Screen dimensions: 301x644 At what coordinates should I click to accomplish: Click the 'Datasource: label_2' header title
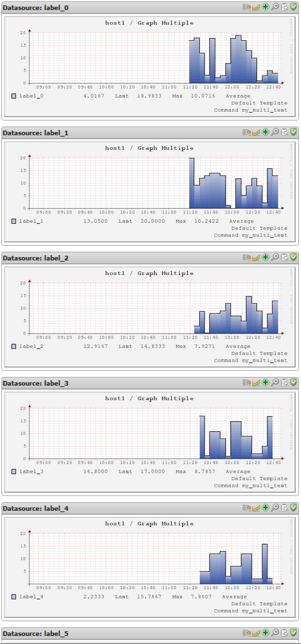[x=35, y=258]
